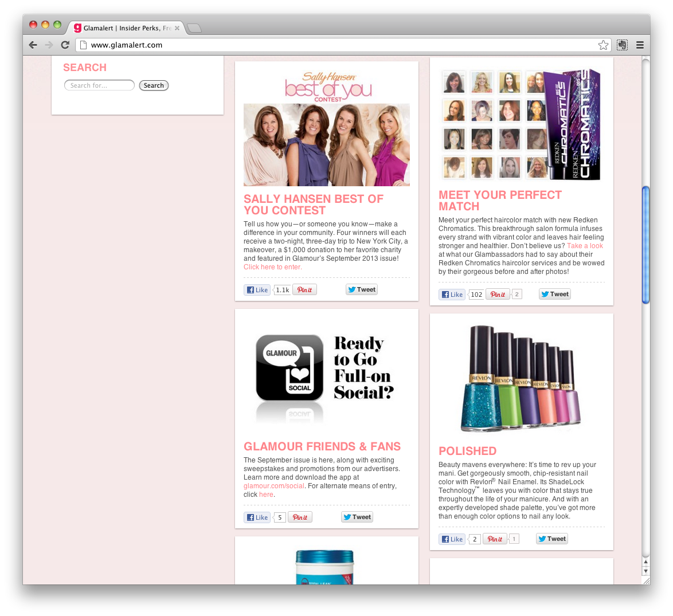Follow the Take a look link
Image resolution: width=673 pixels, height=616 pixels.
point(585,246)
